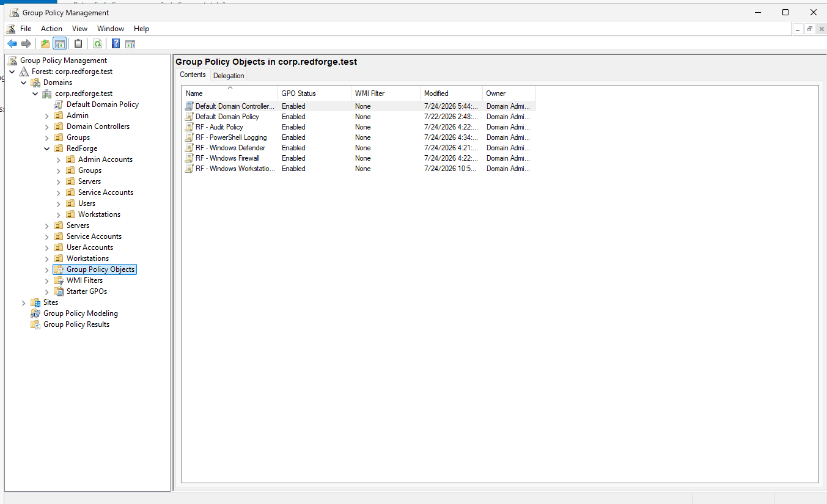
Task: Collapse the Domains node
Action: (24, 82)
